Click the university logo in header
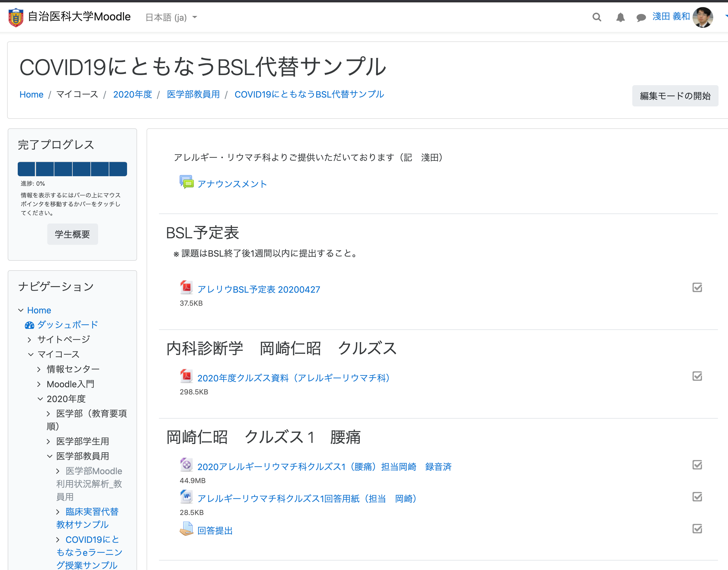Screen dimensions: 728x570 click(x=16, y=17)
